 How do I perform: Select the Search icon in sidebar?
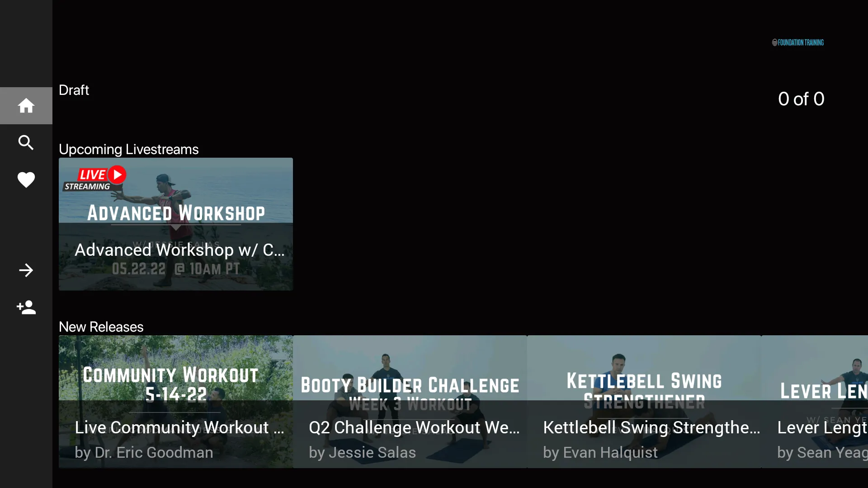[26, 142]
